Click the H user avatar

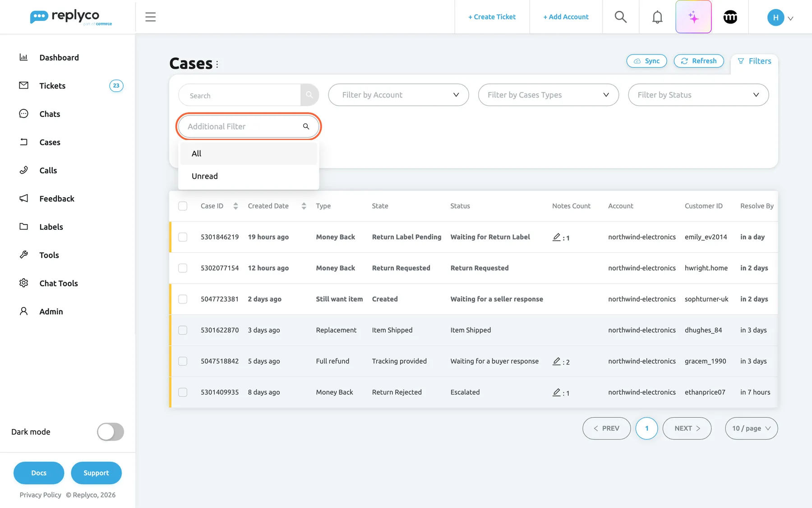click(x=775, y=18)
